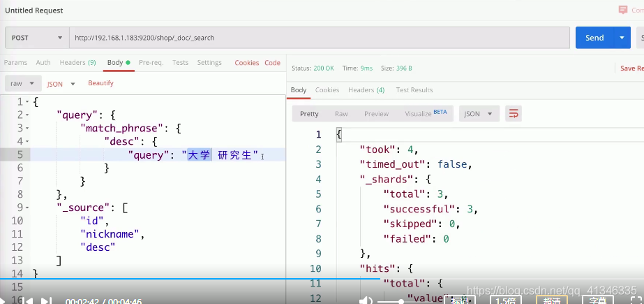Screen dimensions: 644x304
Task: Click the "took": 4 response line
Action: tap(389, 150)
